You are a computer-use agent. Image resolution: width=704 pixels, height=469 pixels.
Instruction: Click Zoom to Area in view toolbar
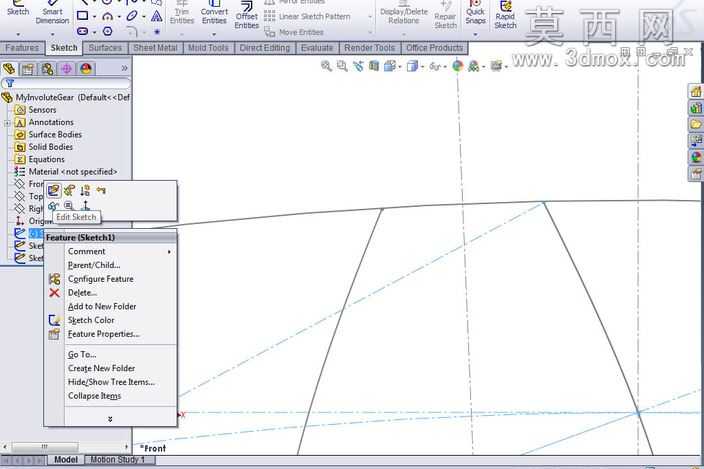tap(342, 66)
